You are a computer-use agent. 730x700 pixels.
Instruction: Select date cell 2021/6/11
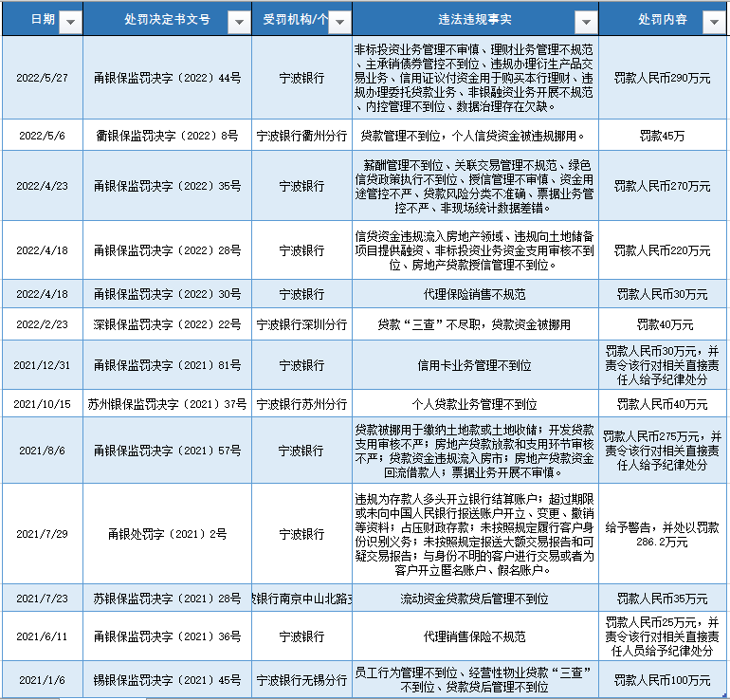(x=43, y=636)
